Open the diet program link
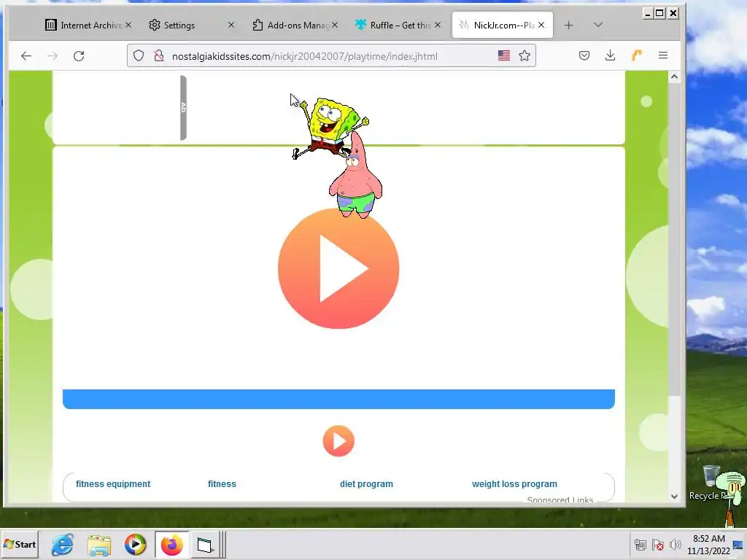This screenshot has width=747, height=560. coord(366,484)
